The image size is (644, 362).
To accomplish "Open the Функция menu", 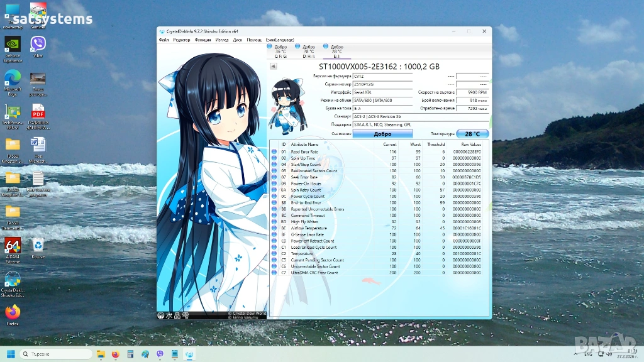I will coord(203,40).
